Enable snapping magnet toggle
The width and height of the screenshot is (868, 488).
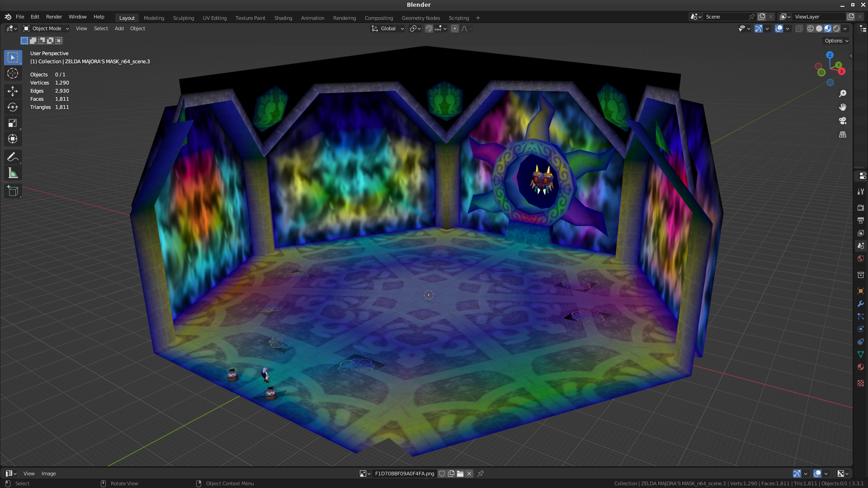(x=429, y=28)
